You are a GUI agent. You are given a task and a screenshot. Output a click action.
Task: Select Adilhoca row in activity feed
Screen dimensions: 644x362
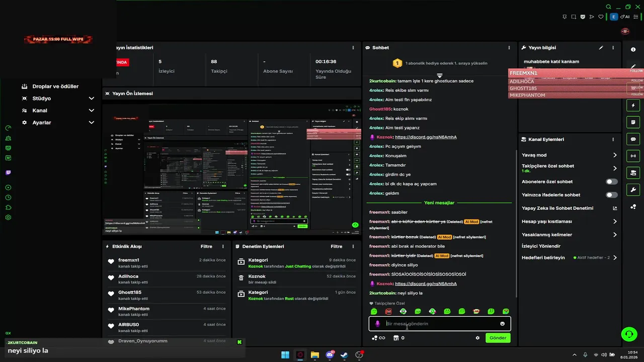pyautogui.click(x=167, y=279)
